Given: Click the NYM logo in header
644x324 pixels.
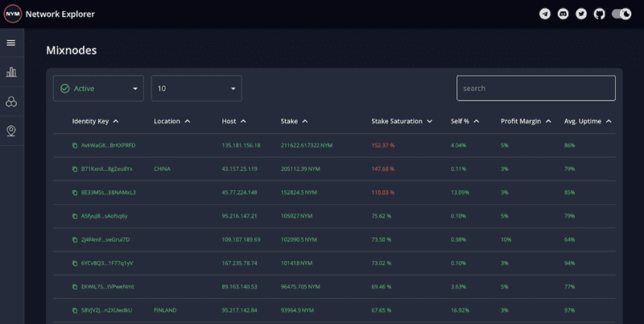Looking at the screenshot, I should [x=13, y=14].
